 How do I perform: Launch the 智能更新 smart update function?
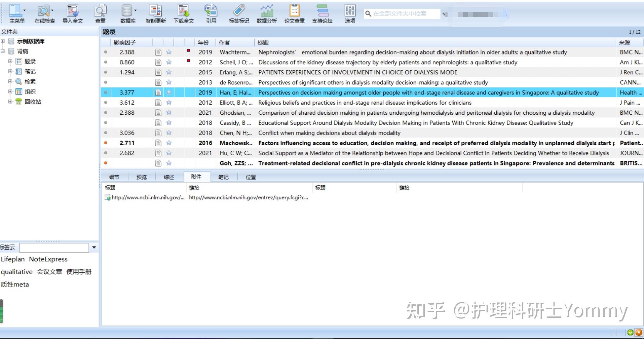tap(155, 13)
